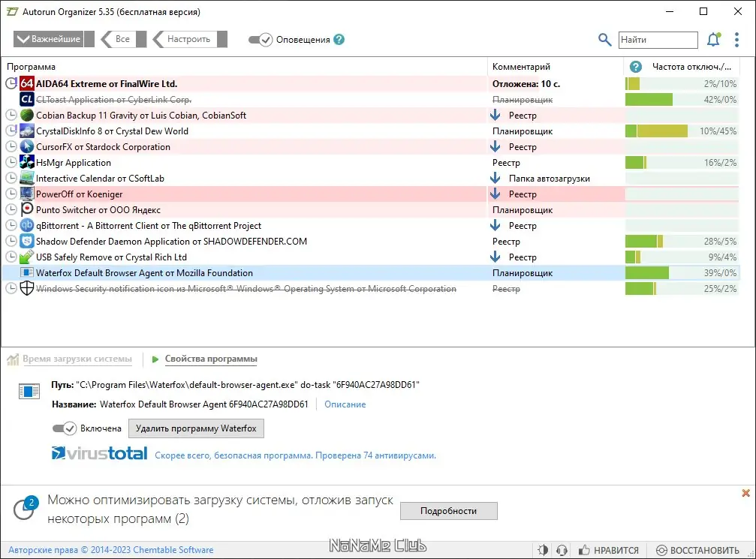Open the Время загрузки системы tab
756x559 pixels.
pyautogui.click(x=70, y=359)
